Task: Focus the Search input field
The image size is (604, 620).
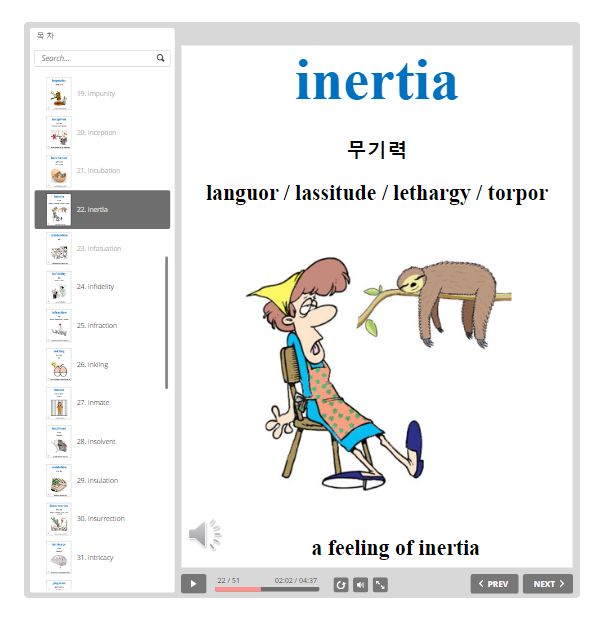Action: pos(96,59)
